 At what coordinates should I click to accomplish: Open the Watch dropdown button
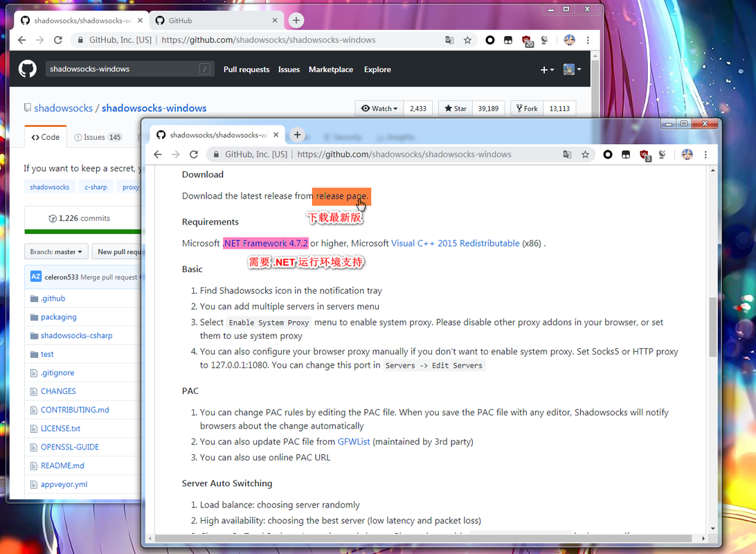click(379, 109)
